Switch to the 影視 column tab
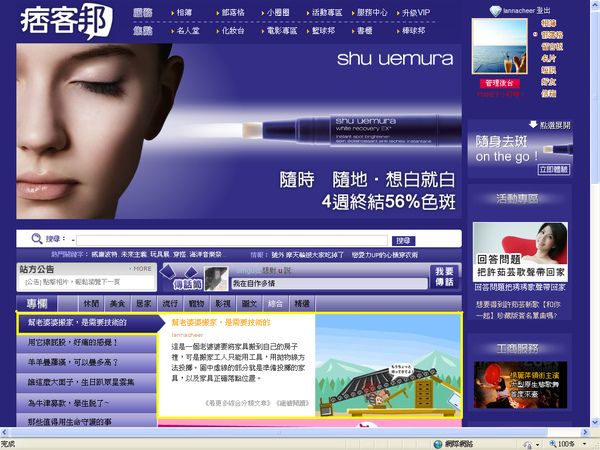 (223, 304)
